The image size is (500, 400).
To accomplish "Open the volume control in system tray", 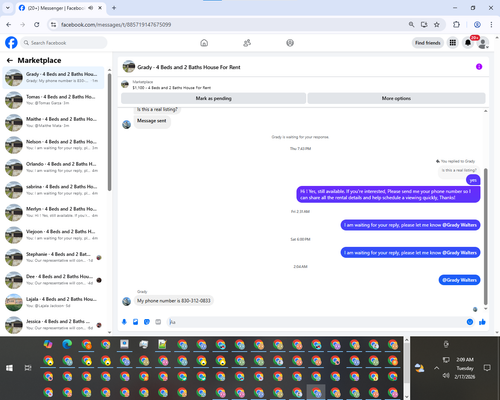I will (x=446, y=376).
